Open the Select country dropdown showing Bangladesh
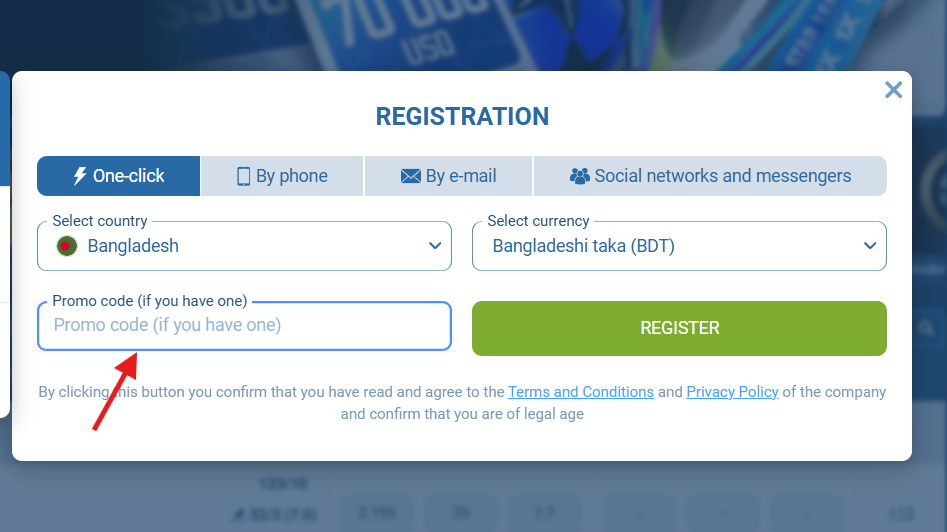 click(x=244, y=246)
